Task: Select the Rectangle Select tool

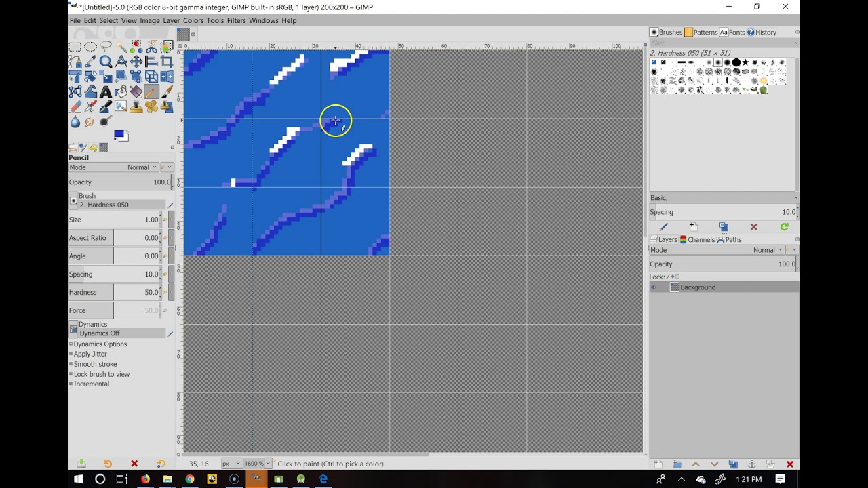Action: pyautogui.click(x=75, y=47)
